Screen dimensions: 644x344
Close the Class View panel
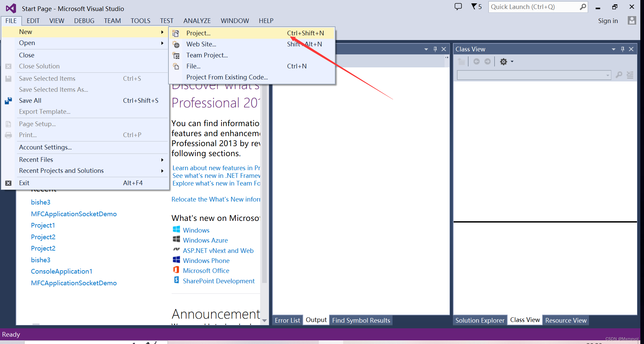pyautogui.click(x=631, y=49)
